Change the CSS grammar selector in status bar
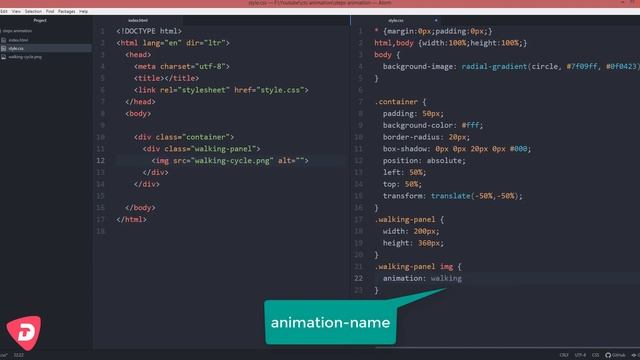The width and height of the screenshot is (640, 360). click(x=596, y=355)
